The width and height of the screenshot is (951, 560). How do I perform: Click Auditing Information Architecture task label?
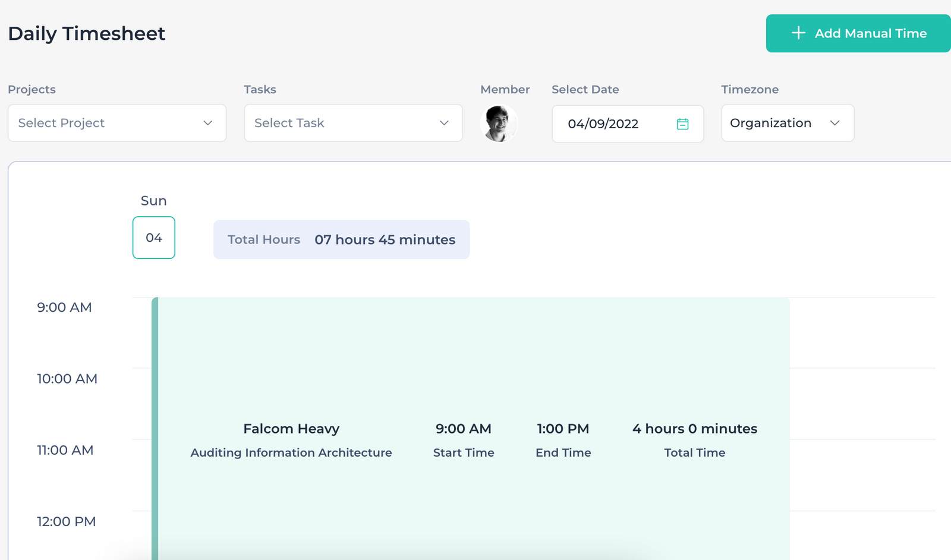click(291, 453)
